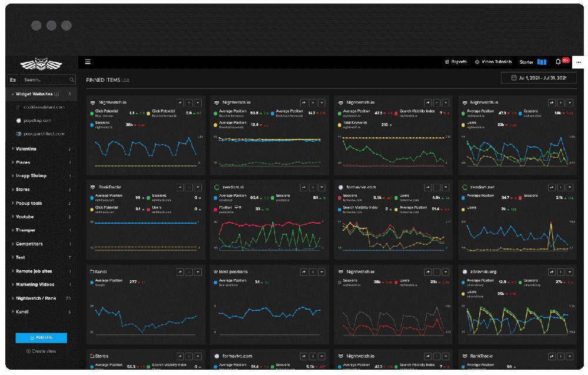Screen dimensions: 588x375
Task: Open dropdown arrow on zendom.si card
Action: point(322,187)
